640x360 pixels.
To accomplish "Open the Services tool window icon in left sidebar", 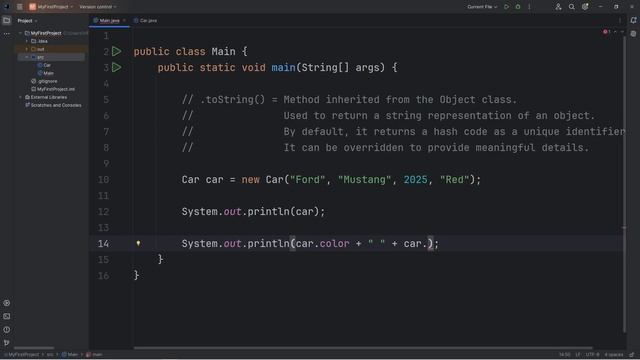I will pos(7,303).
